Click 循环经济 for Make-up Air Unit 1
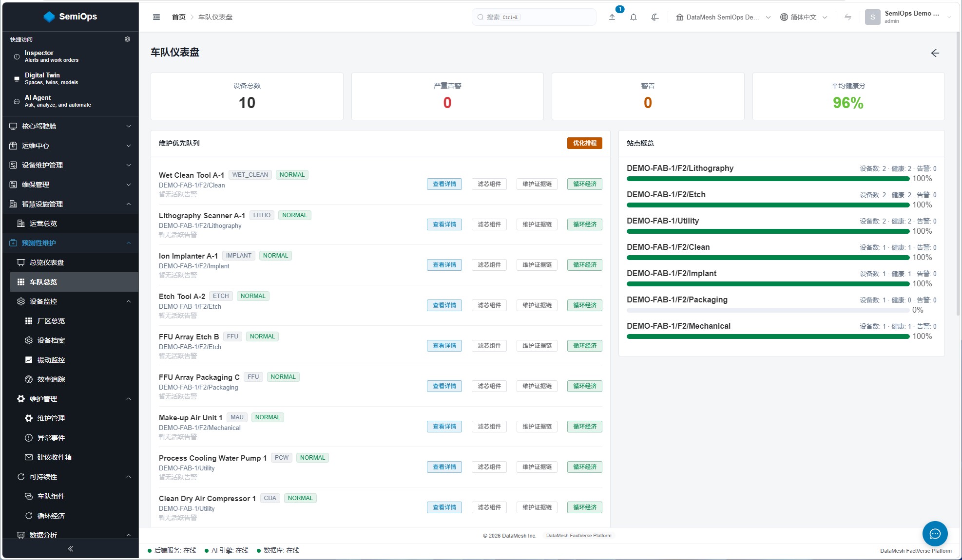 click(585, 427)
